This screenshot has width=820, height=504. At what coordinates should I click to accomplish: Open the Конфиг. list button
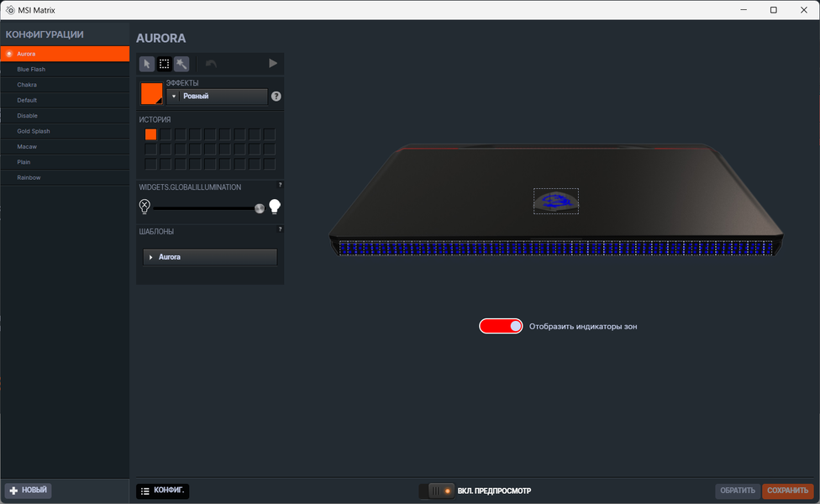click(x=163, y=491)
